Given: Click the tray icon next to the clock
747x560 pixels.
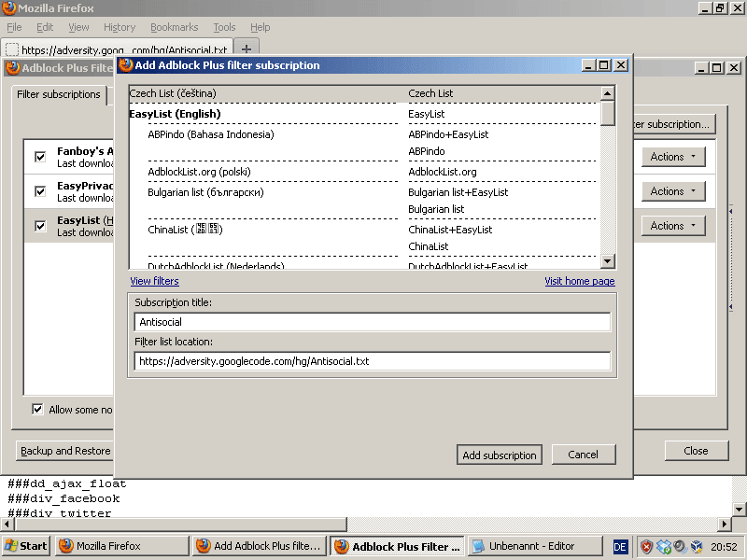Looking at the screenshot, I should tap(697, 546).
